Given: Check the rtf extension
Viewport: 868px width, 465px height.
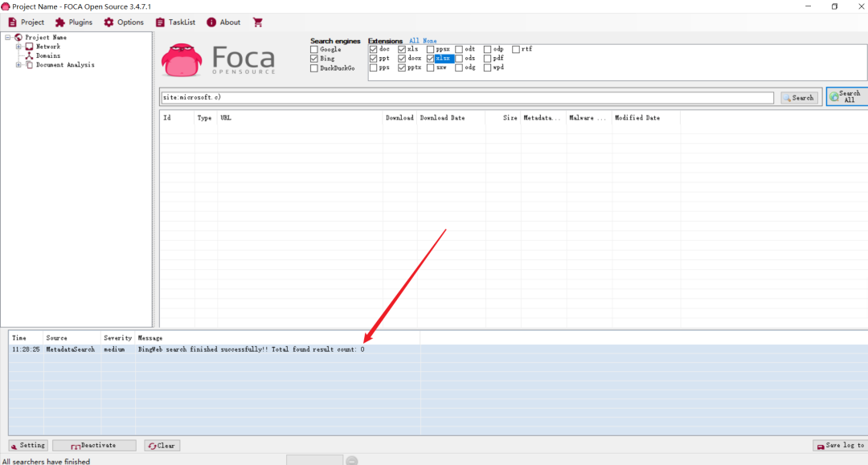Looking at the screenshot, I should [516, 49].
